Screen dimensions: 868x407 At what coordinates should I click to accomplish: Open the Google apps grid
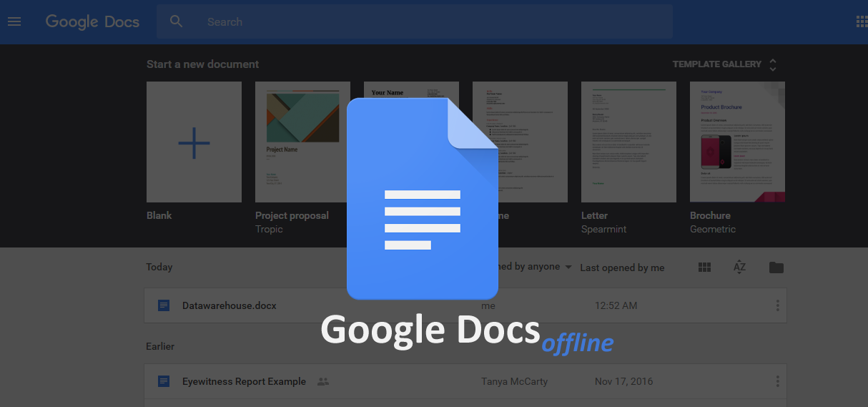861,21
